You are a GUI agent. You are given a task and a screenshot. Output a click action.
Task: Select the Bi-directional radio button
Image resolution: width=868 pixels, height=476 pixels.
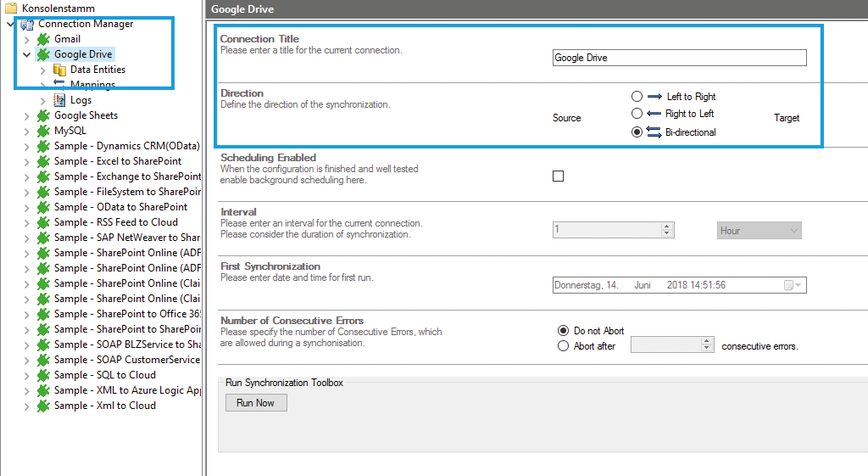point(637,132)
